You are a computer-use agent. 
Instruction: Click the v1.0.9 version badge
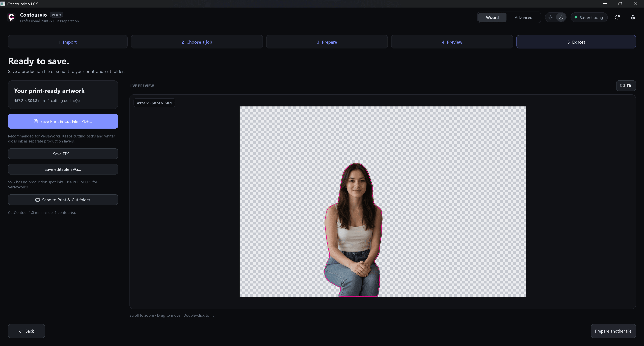pyautogui.click(x=56, y=15)
